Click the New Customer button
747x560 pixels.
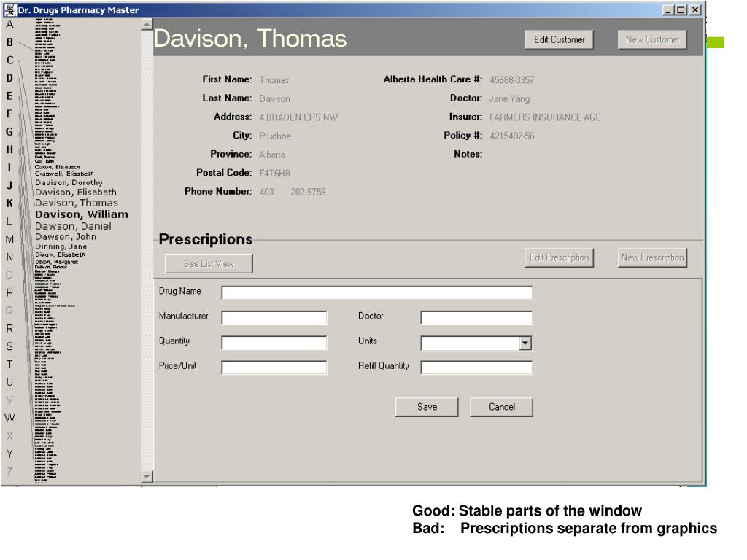click(x=652, y=40)
